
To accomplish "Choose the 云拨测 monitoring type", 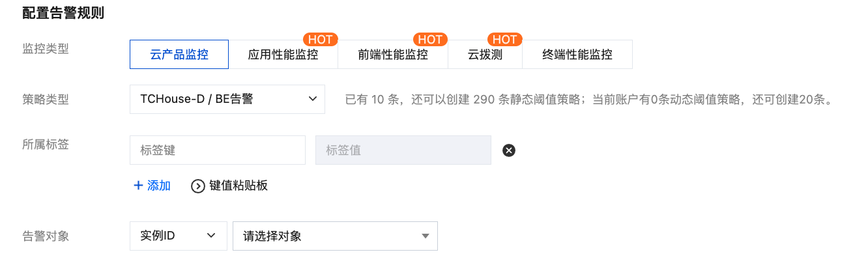I will pyautogui.click(x=485, y=55).
